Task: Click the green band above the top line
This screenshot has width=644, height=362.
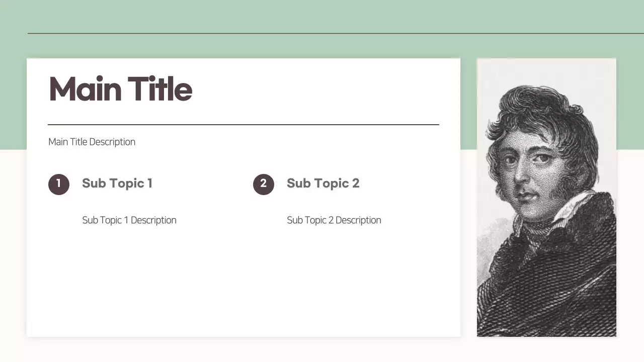Action: tap(322, 16)
